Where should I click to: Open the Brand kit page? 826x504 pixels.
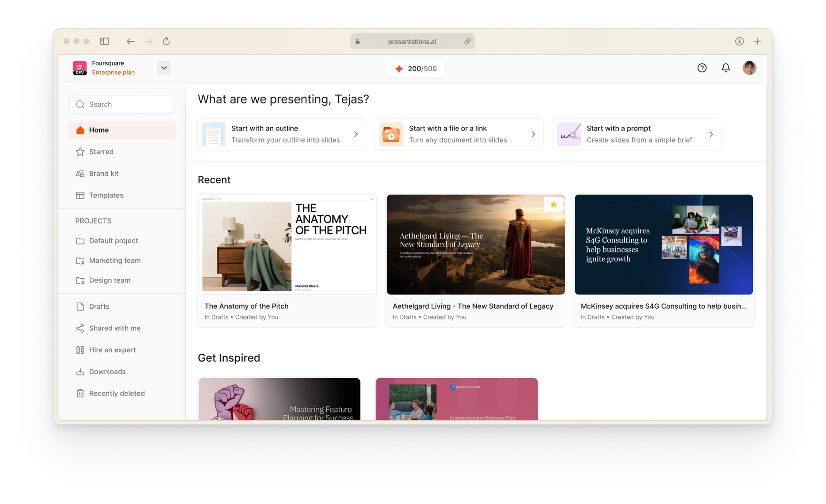[122, 174]
